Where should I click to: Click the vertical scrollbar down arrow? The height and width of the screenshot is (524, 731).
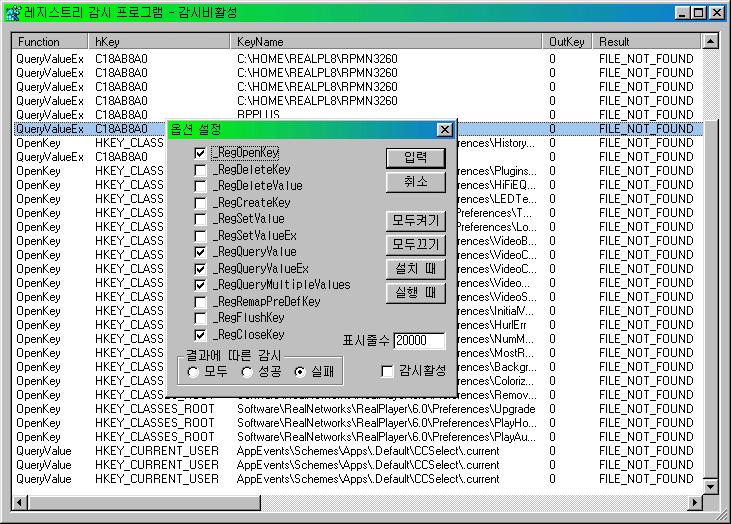710,486
